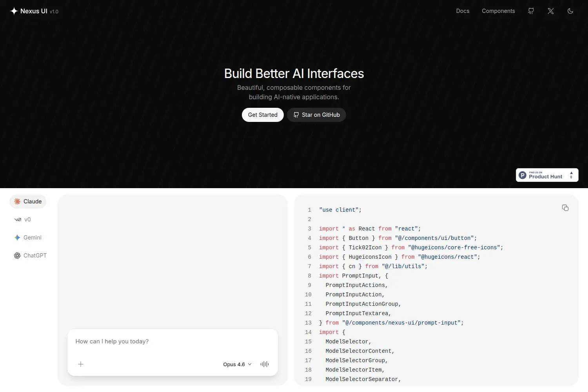Open the Opus 4.6 model dropdown
588x392 pixels.
click(238, 364)
